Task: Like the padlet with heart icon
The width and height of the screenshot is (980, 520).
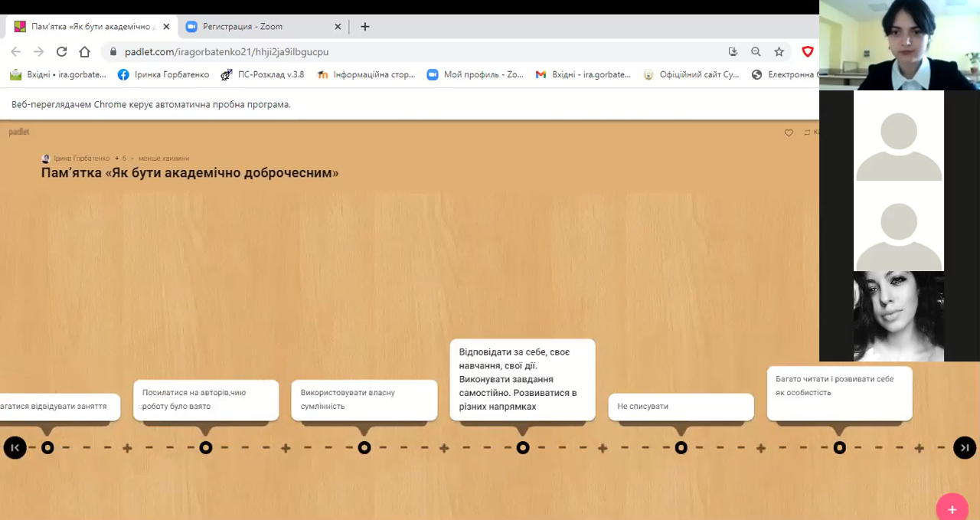Action: tap(789, 132)
